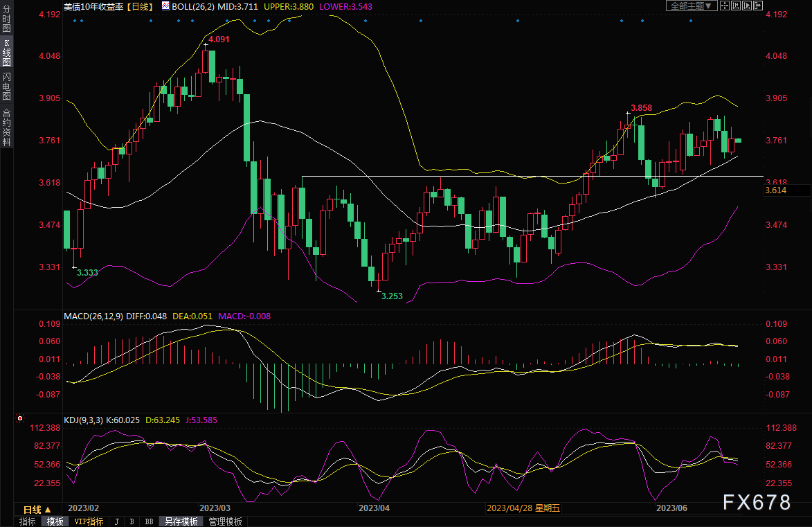Click the jump-to-end arrow icon in top toolbar
This screenshot has width=812, height=527.
pos(757,6)
